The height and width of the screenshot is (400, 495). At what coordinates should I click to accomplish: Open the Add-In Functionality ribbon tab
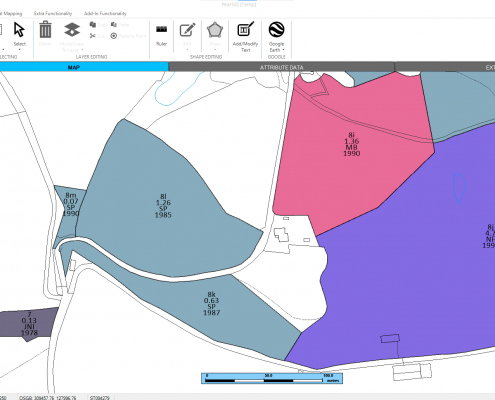pyautogui.click(x=105, y=14)
